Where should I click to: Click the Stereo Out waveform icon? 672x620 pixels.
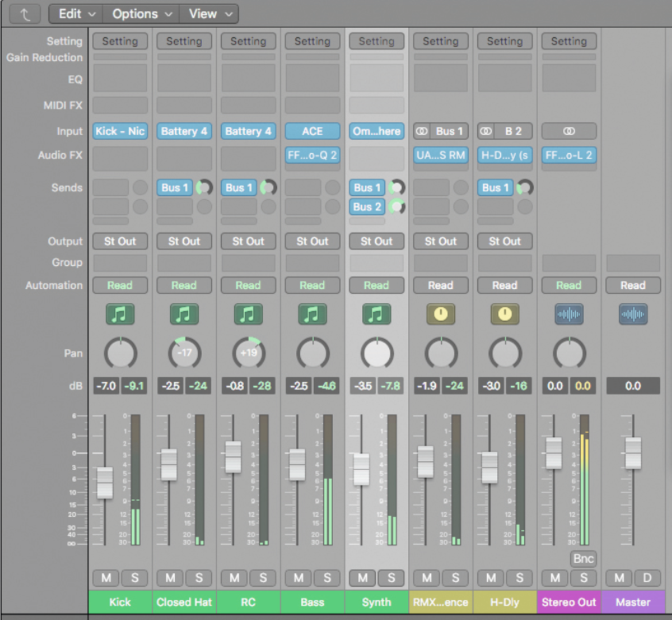[569, 315]
